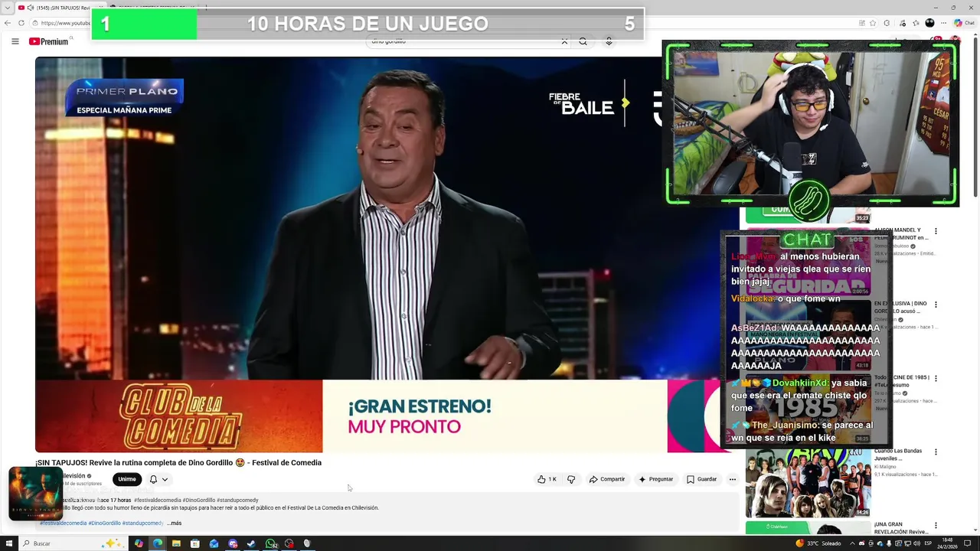Open more actions ellipsis beside Guardar

732,479
